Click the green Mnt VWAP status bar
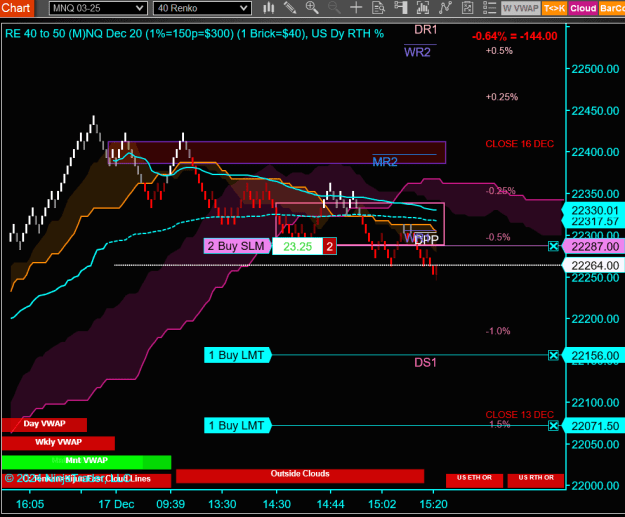This screenshot has height=517, width=625. 86,462
